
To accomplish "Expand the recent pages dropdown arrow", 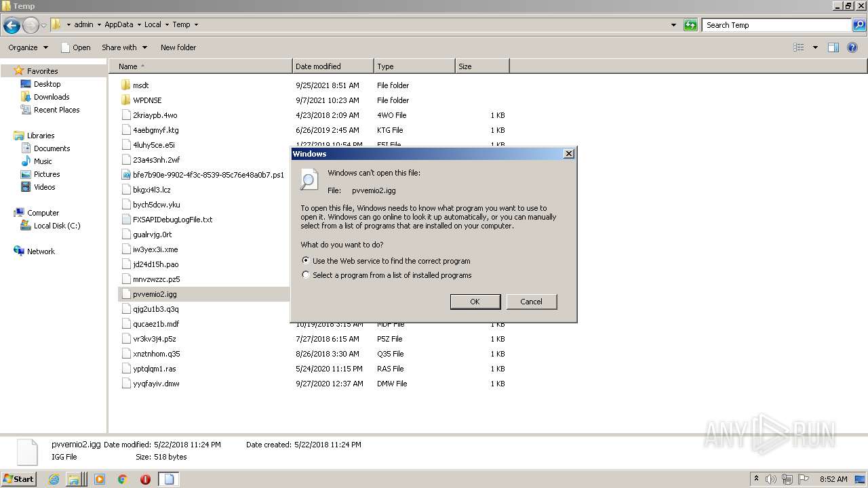I will coord(43,26).
